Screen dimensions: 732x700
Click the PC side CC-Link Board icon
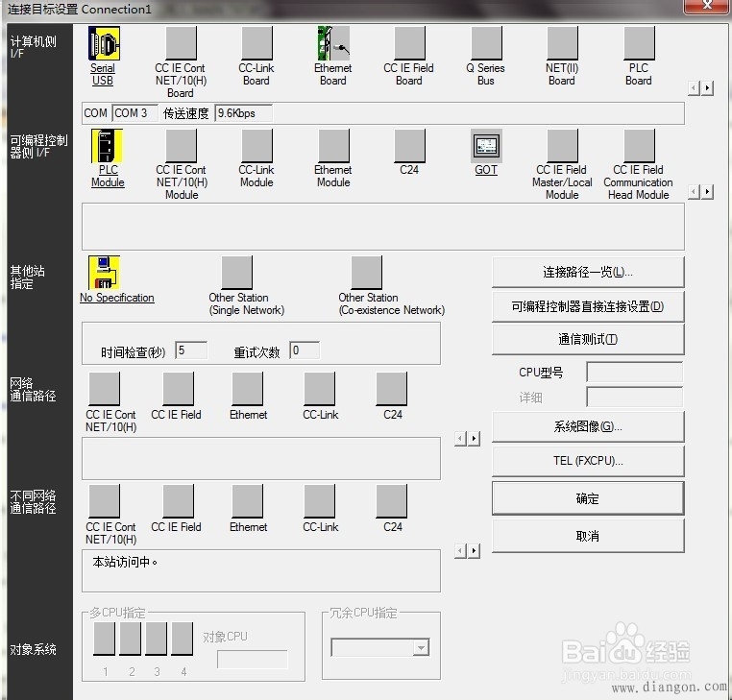click(256, 43)
